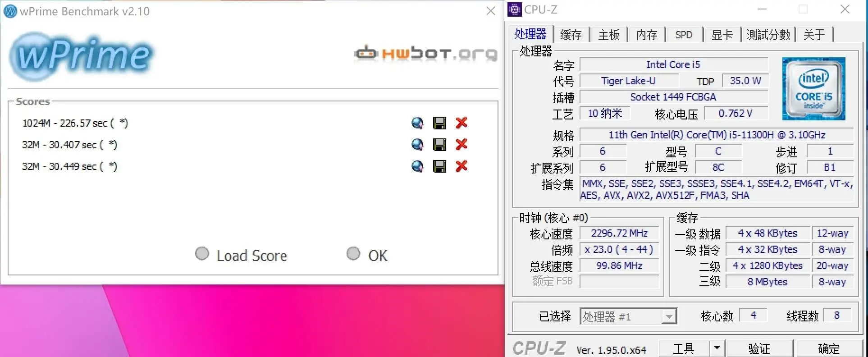Image resolution: width=868 pixels, height=357 pixels.
Task: Click the empty 额定 FSB field
Action: click(x=619, y=282)
